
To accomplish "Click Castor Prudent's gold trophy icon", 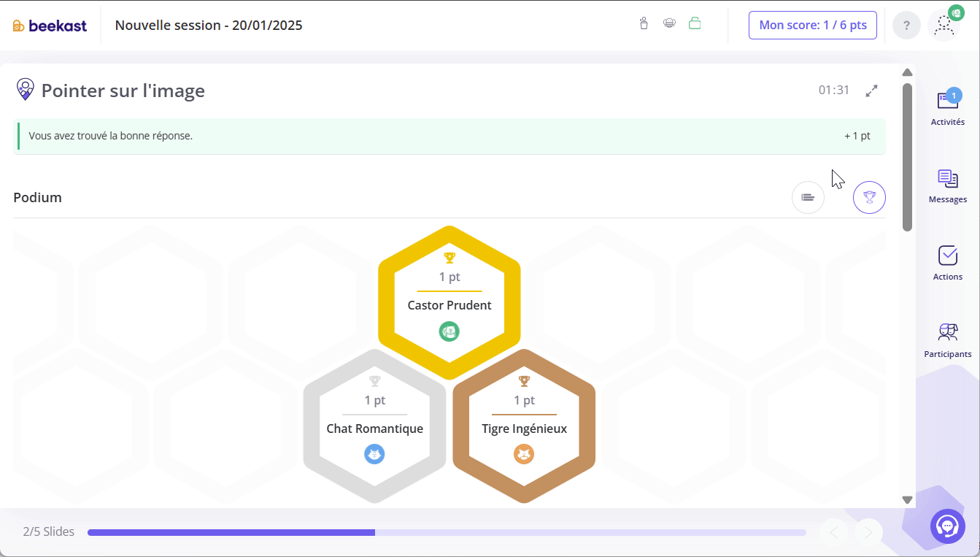I will [450, 257].
